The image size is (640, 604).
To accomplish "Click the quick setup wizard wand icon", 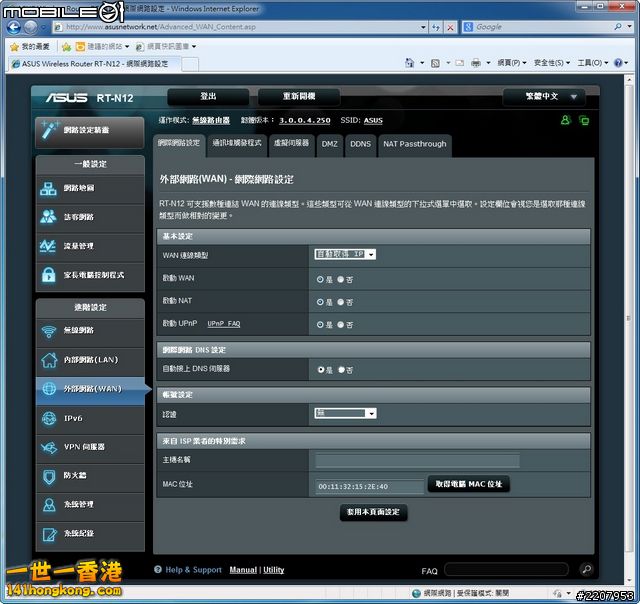I will [48, 129].
